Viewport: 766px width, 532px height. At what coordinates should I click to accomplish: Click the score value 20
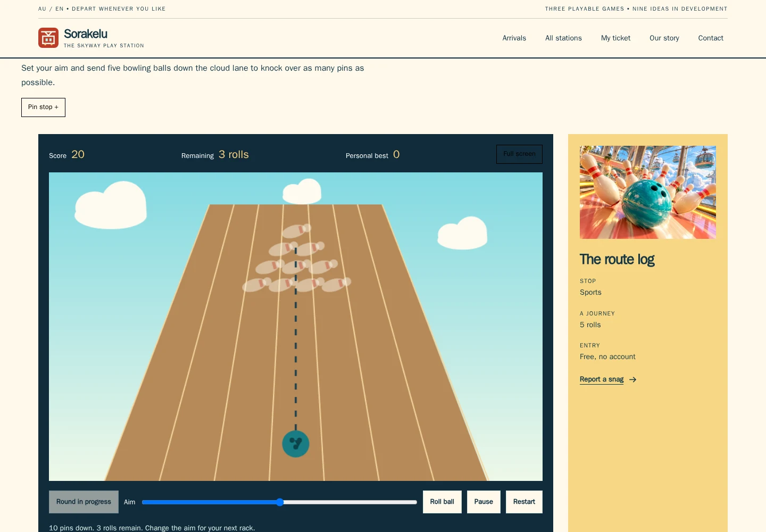tap(78, 154)
